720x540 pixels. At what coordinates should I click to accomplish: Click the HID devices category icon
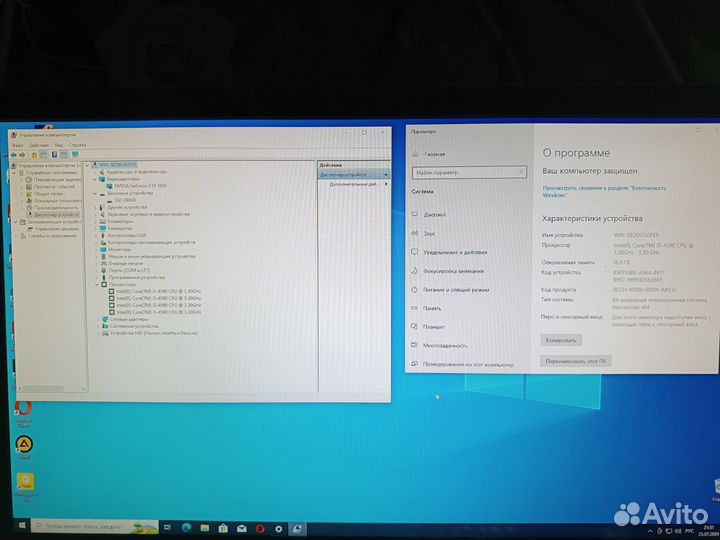105,333
